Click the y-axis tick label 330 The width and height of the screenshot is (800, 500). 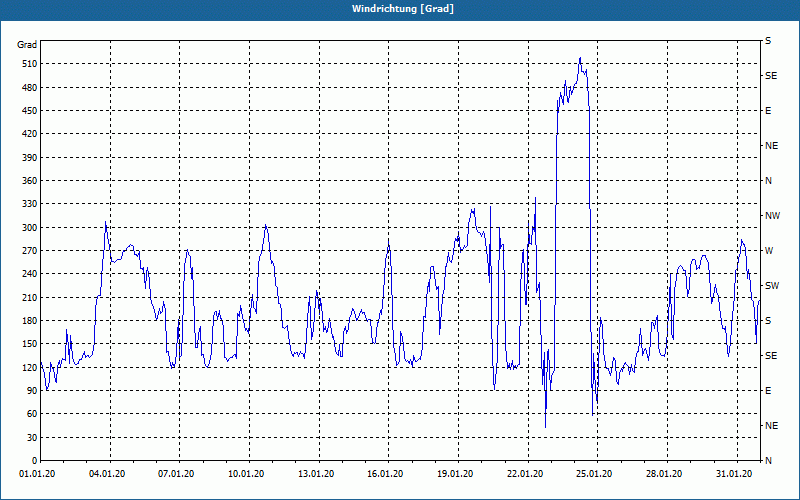click(30, 204)
